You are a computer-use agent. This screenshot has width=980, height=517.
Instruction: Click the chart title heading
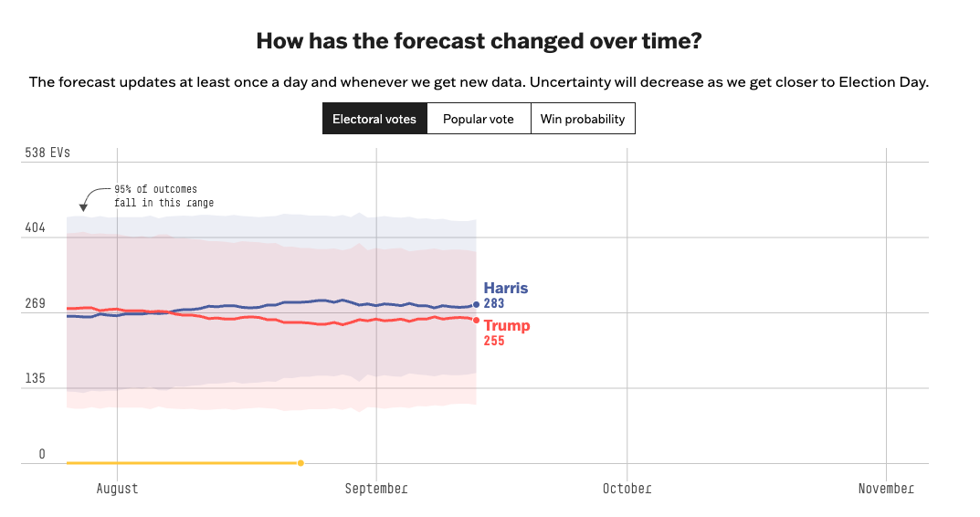479,41
